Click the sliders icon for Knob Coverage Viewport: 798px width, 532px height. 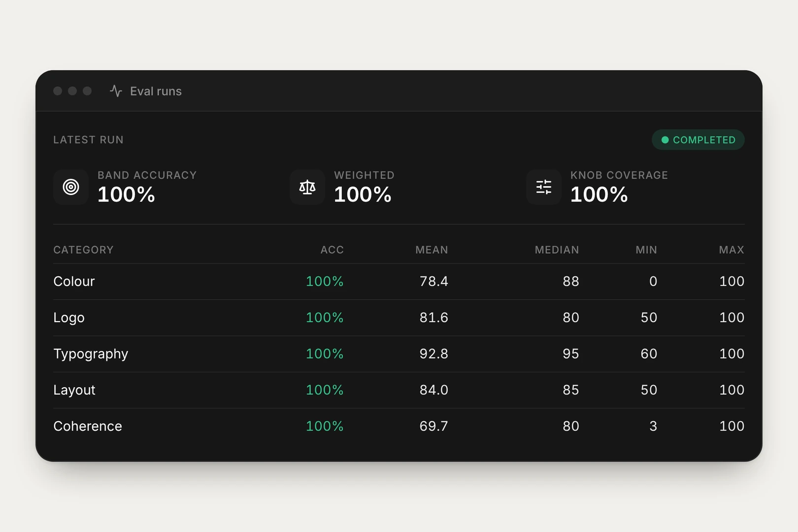click(x=544, y=187)
